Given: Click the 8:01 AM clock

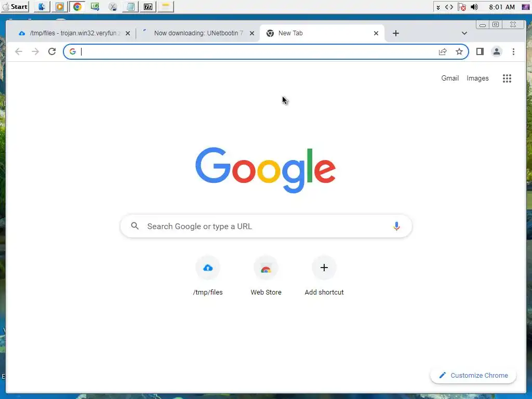Looking at the screenshot, I should pos(502,7).
